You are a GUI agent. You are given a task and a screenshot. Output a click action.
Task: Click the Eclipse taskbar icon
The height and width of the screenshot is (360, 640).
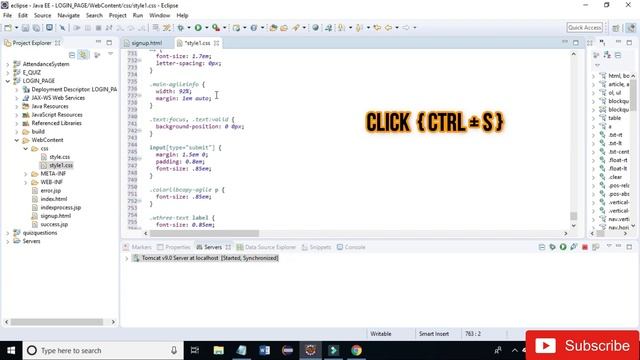click(311, 350)
